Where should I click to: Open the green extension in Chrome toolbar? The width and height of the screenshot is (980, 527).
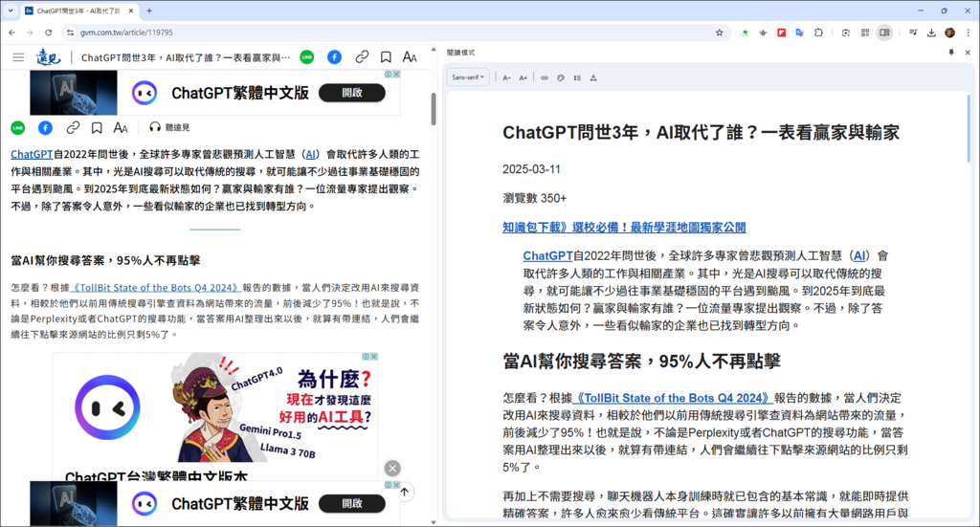(745, 33)
